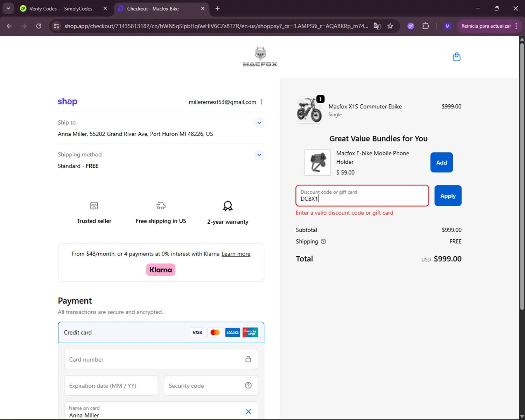Click the Mobile Phone Holder product thumbnail
This screenshot has width=525, height=420.
click(317, 162)
